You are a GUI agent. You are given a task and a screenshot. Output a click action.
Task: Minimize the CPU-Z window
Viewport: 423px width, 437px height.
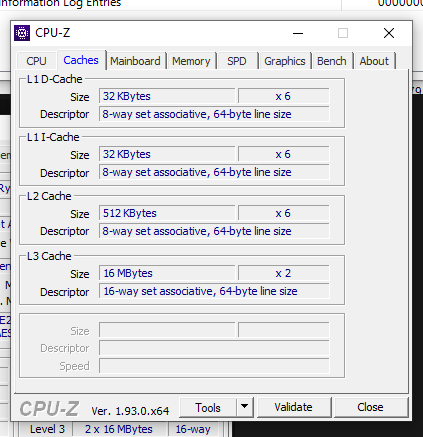click(x=298, y=33)
